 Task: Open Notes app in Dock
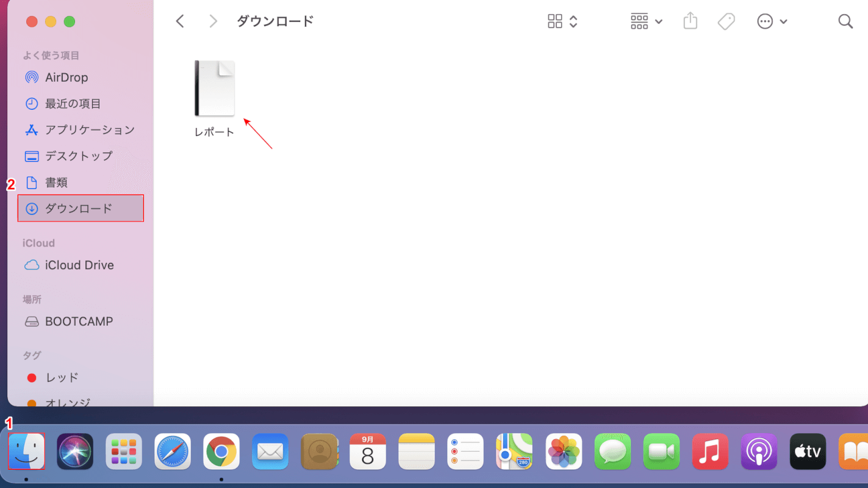pos(417,451)
